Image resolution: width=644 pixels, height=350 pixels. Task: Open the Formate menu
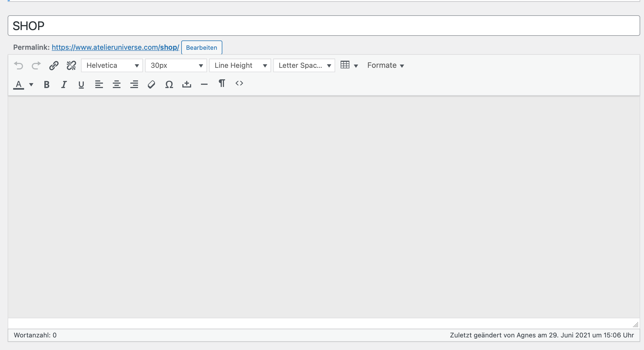(385, 66)
